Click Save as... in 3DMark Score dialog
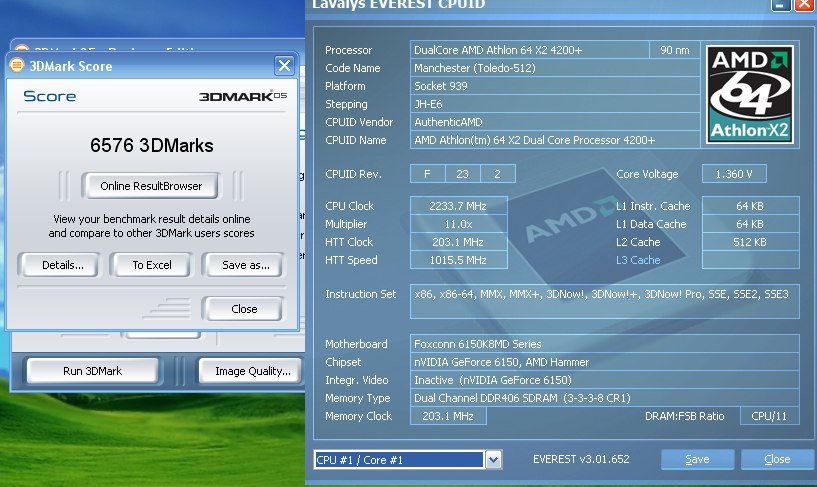 [x=245, y=265]
